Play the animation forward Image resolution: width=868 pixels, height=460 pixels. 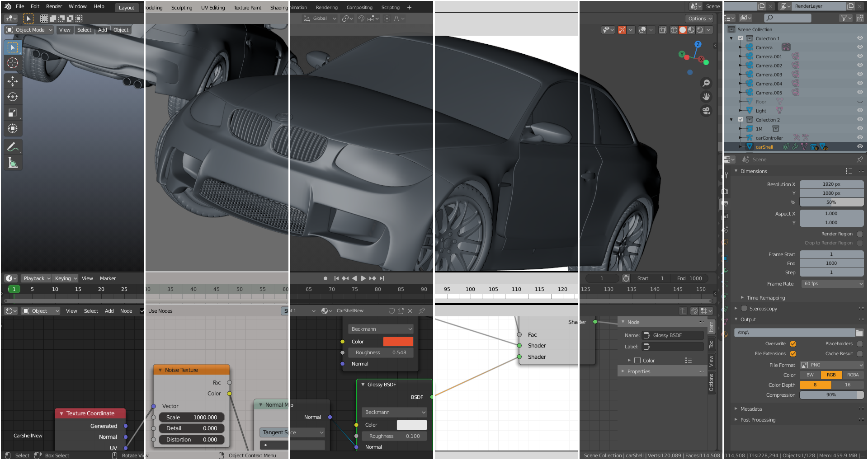(x=363, y=278)
